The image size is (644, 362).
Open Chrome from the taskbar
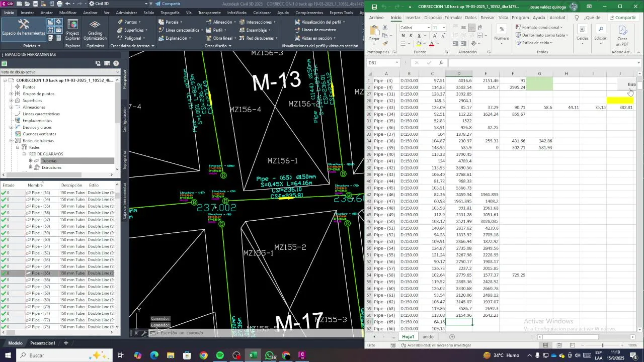coord(203,355)
